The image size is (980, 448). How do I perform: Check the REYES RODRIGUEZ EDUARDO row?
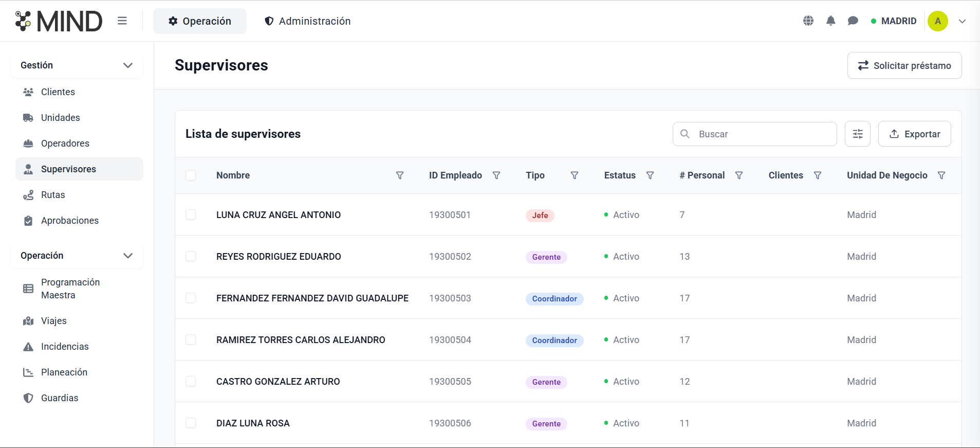[191, 257]
